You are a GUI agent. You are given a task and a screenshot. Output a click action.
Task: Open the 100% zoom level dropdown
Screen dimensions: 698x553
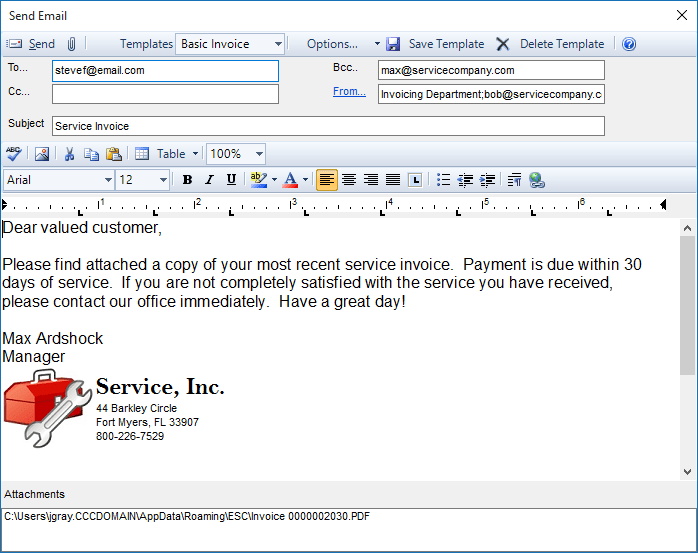259,154
